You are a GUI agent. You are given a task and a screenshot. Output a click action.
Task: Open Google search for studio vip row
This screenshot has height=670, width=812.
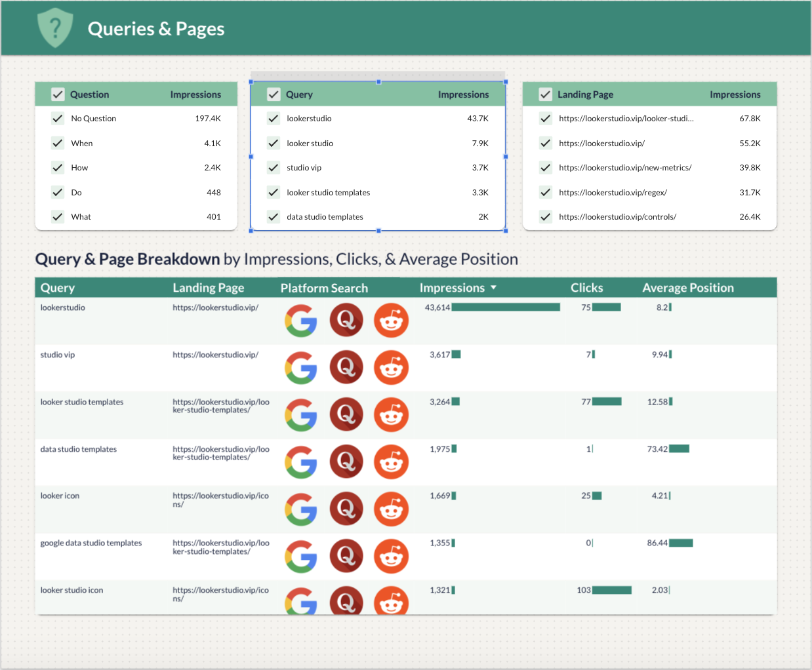pyautogui.click(x=301, y=368)
